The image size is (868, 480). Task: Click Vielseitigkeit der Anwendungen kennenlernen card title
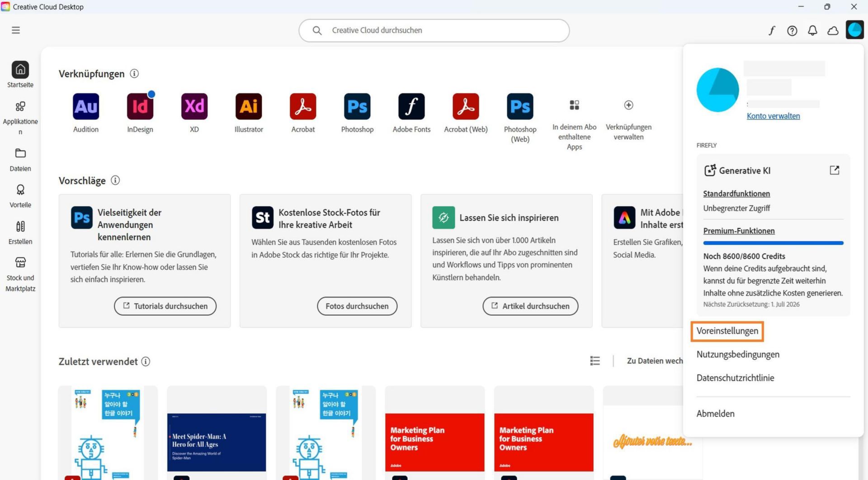tap(129, 224)
